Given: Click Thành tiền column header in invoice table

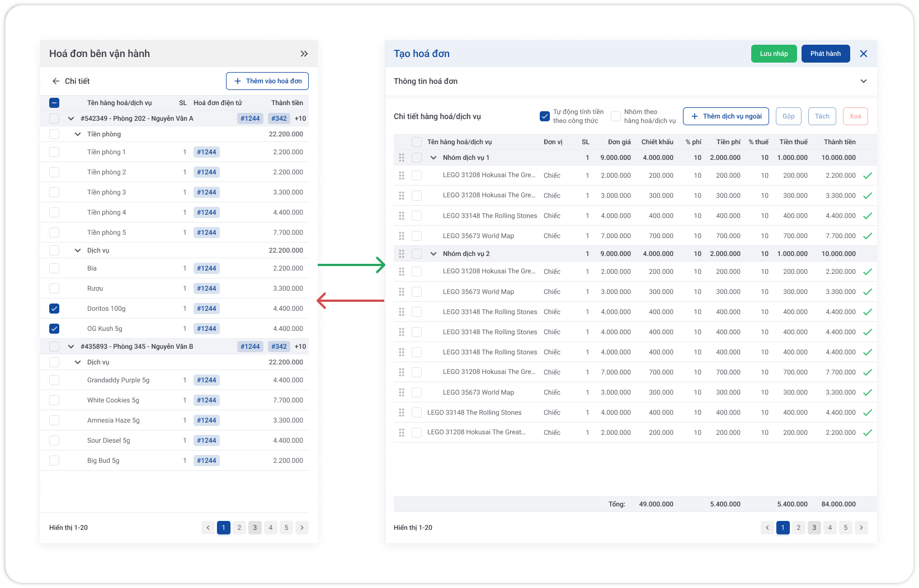Looking at the screenshot, I should [x=840, y=142].
